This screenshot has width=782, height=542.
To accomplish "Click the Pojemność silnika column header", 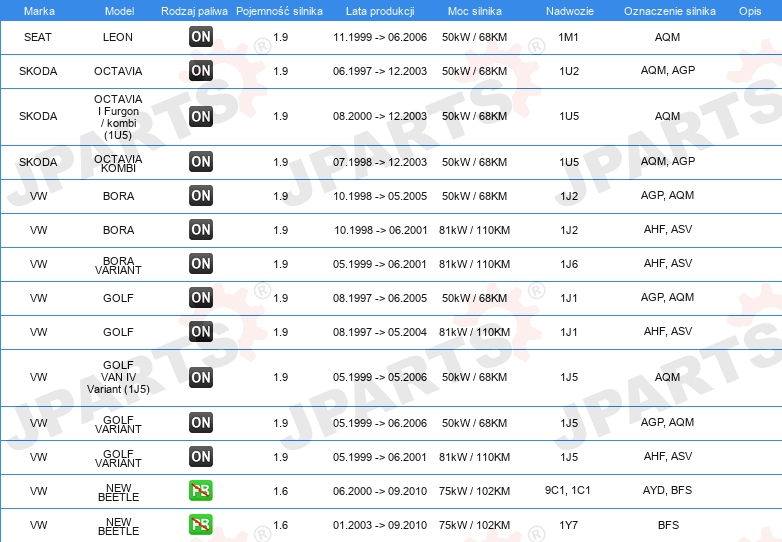I will [x=279, y=11].
